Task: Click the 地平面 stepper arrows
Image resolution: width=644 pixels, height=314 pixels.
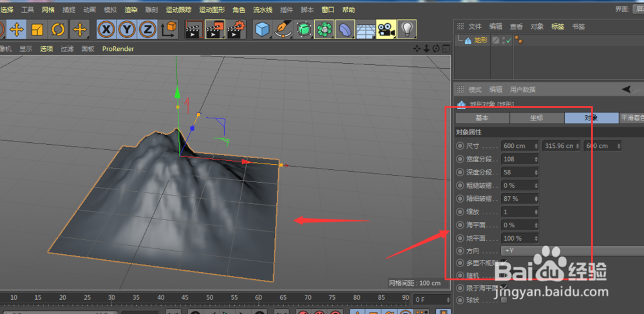Action: 536,238
